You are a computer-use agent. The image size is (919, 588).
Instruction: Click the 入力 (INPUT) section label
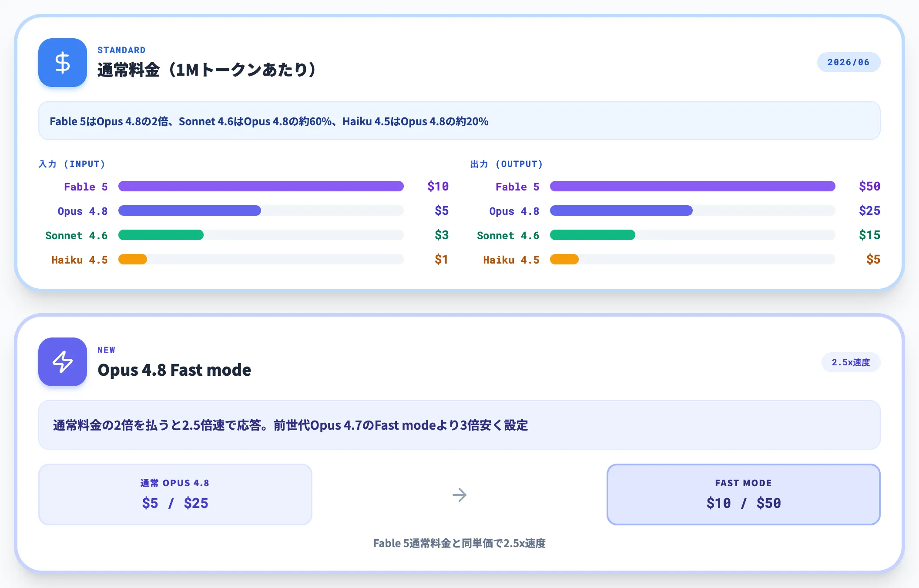(x=72, y=164)
